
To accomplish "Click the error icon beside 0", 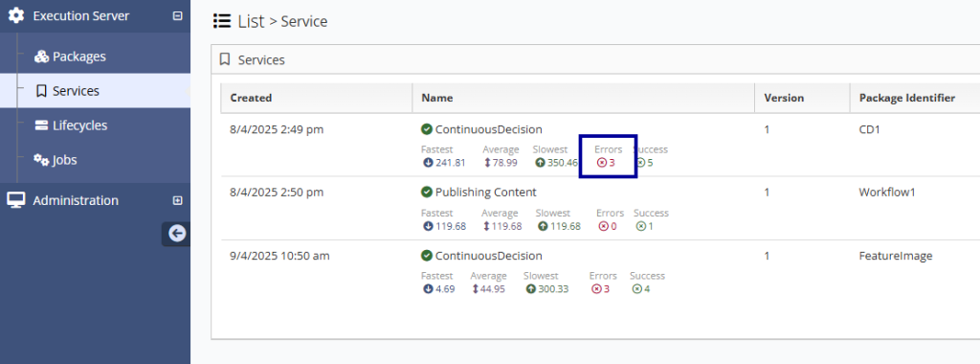I will pos(603,226).
